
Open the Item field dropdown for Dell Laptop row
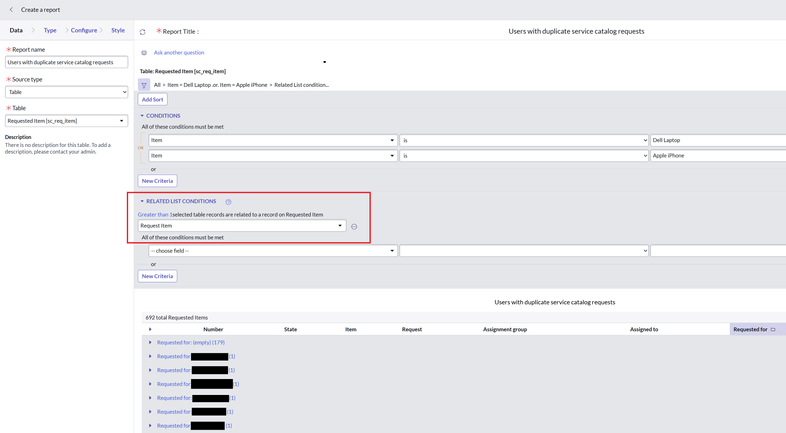coord(273,140)
